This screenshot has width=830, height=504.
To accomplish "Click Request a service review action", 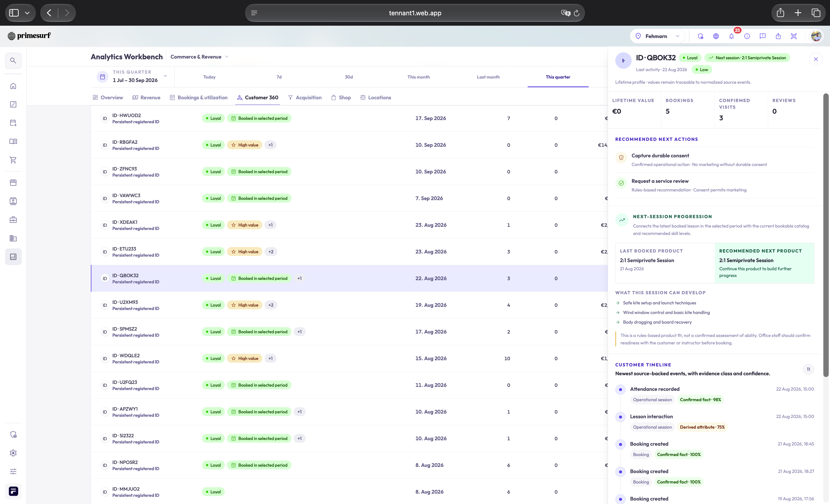I will click(714, 185).
